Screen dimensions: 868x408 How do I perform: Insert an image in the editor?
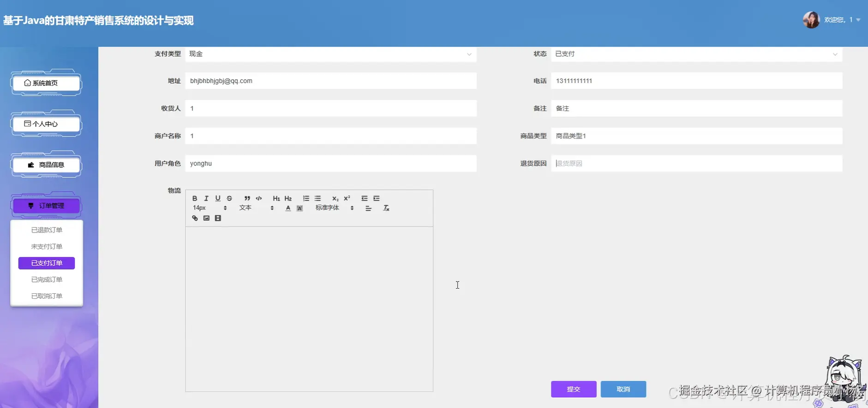206,218
